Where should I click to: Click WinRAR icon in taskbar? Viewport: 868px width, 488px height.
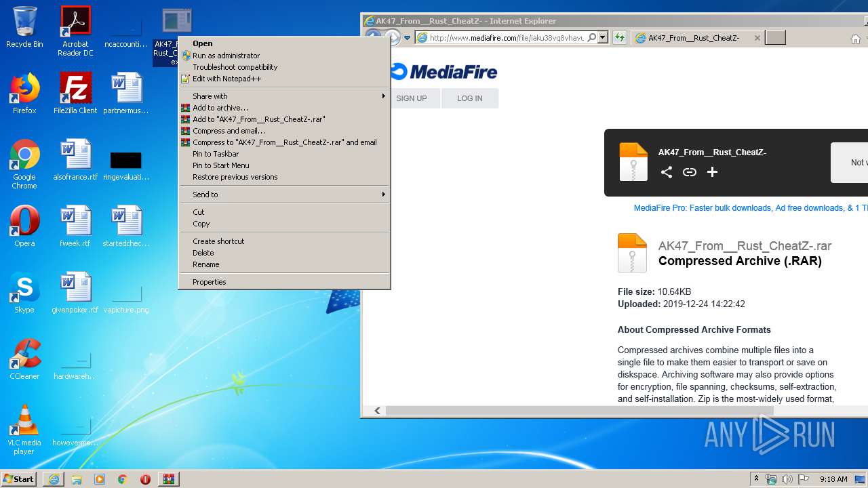coord(168,479)
